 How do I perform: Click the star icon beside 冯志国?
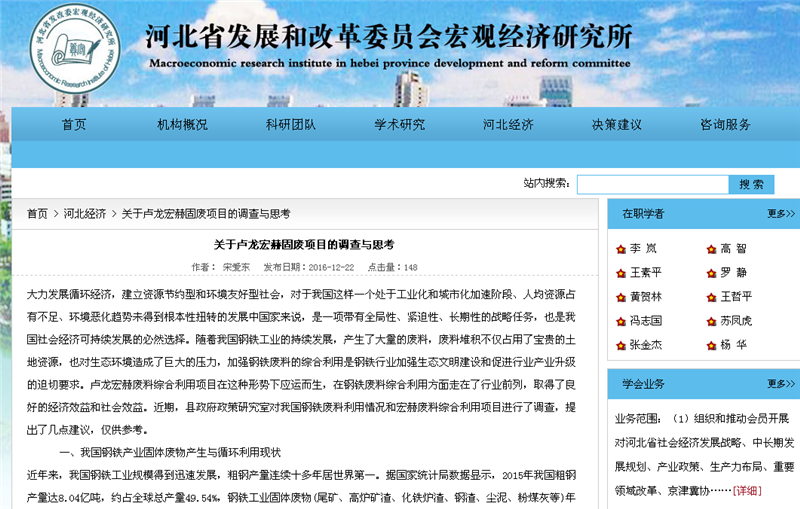click(x=621, y=321)
